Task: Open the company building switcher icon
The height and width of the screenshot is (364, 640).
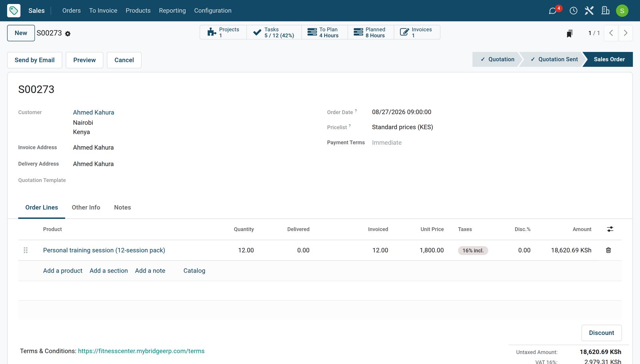Action: click(x=606, y=10)
